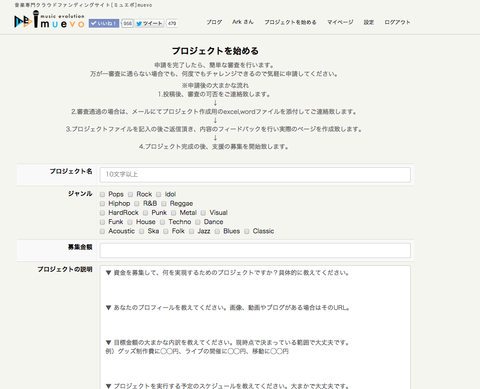Check the Hiphop genre checkbox
Image resolution: width=480 pixels, height=389 pixels.
102,204
